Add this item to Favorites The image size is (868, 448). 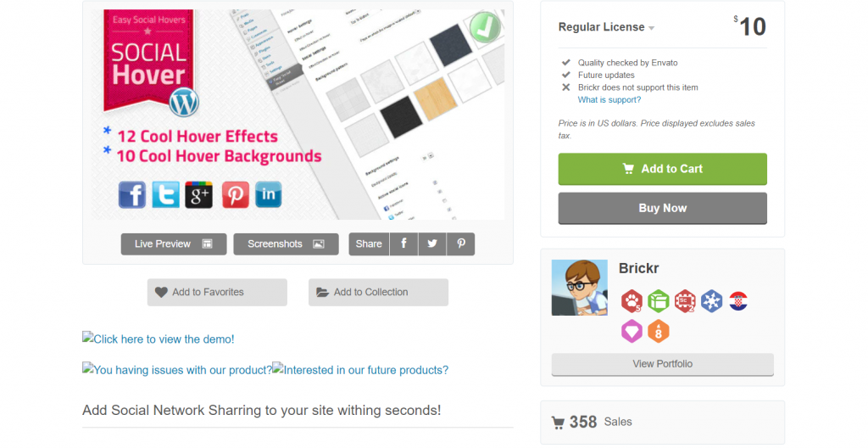pos(217,292)
